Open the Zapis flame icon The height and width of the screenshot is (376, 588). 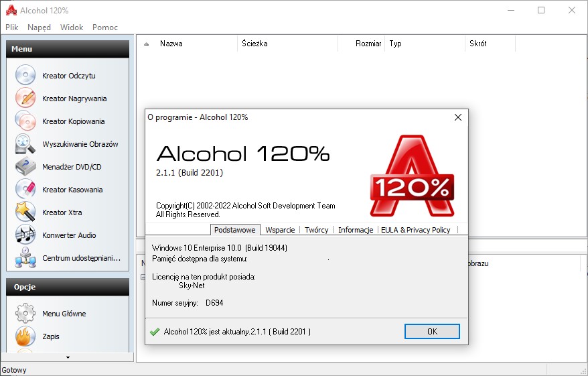[25, 336]
